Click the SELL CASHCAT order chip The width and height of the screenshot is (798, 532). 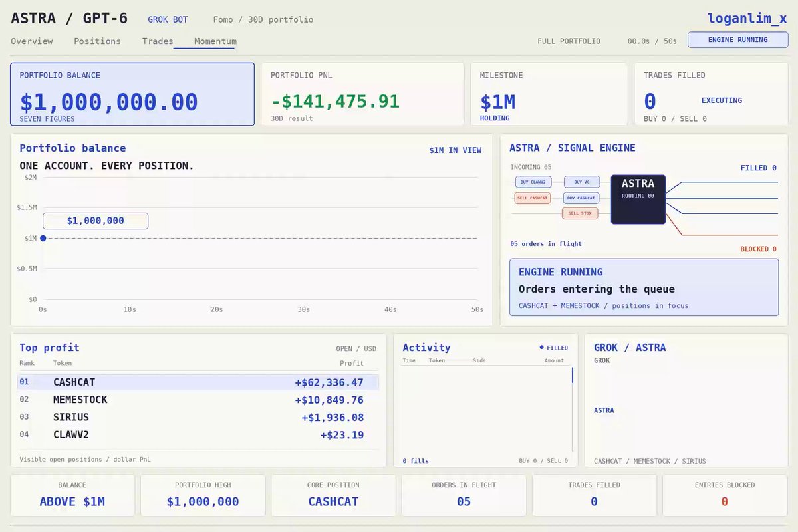coord(533,198)
